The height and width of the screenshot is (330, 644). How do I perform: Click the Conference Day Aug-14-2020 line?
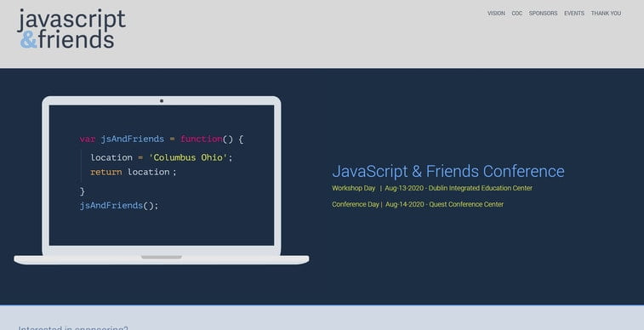coord(418,204)
